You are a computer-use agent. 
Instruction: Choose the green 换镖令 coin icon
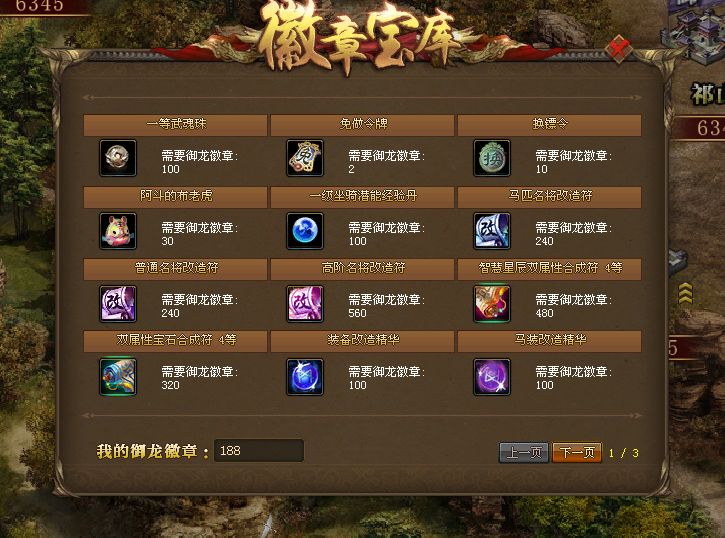click(492, 158)
